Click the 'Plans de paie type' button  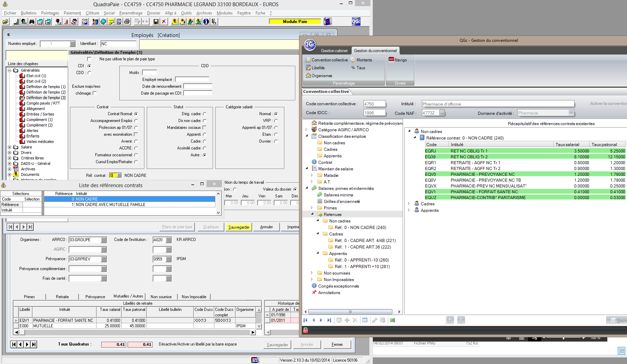(177, 227)
